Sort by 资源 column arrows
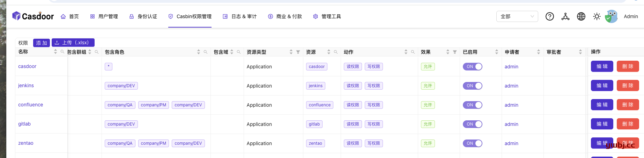Viewport: 644px width, 158px height. click(x=329, y=52)
